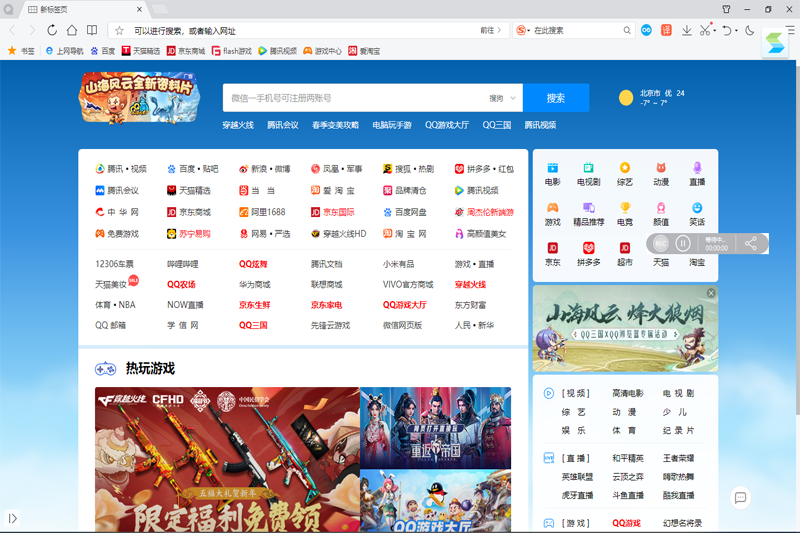The width and height of the screenshot is (800, 533).
Task: Open 上网导航 bookmark
Action: click(x=65, y=51)
